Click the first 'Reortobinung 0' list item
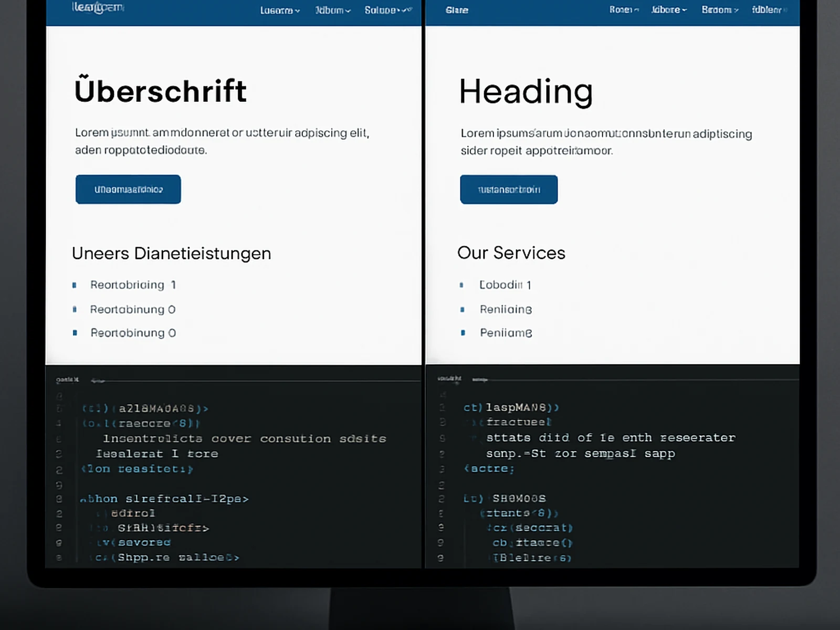The height and width of the screenshot is (630, 840). [133, 309]
